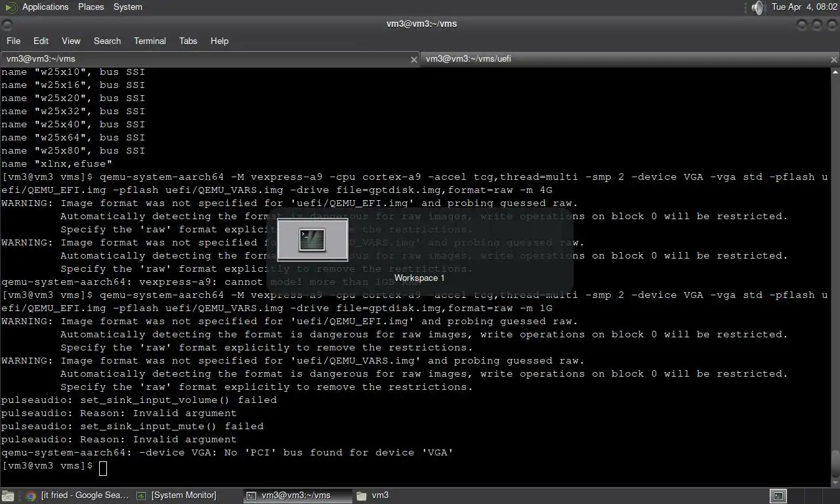Click the line name "xlnx,efuse"
The image size is (840, 504).
click(56, 164)
